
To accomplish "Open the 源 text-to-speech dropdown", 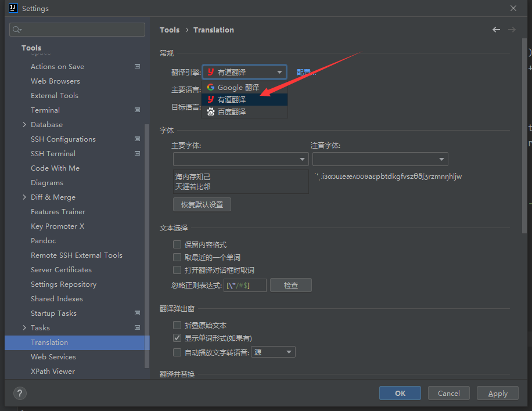I will (273, 352).
